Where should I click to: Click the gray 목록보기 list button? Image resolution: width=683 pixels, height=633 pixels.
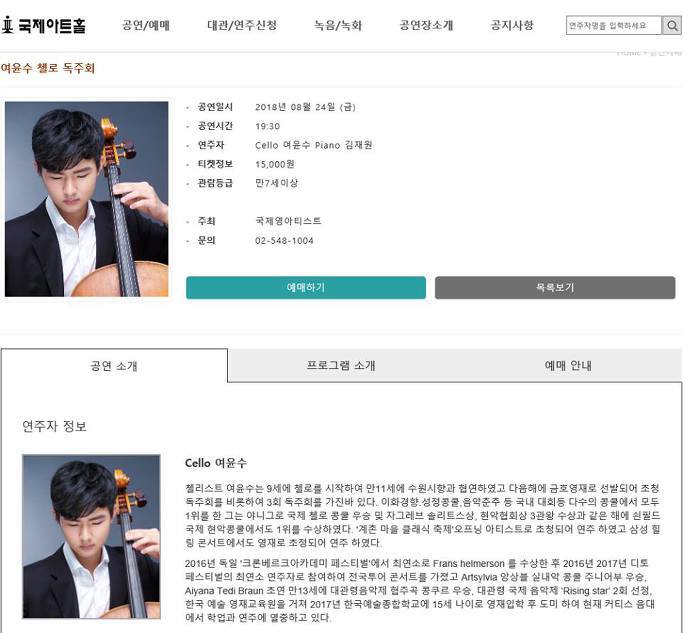(x=555, y=288)
